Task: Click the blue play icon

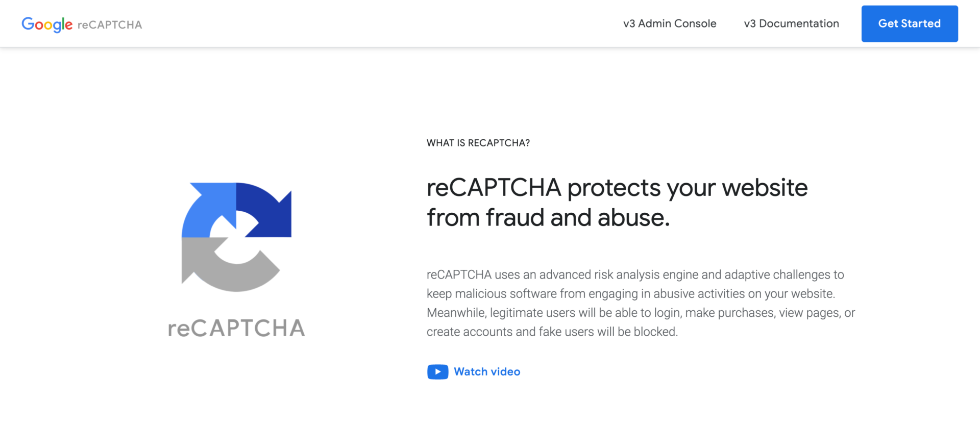Action: coord(437,372)
